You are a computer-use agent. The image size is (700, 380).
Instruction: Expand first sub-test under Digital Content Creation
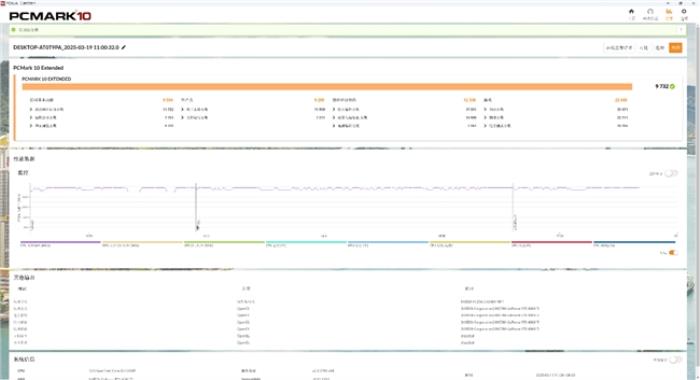click(334, 109)
